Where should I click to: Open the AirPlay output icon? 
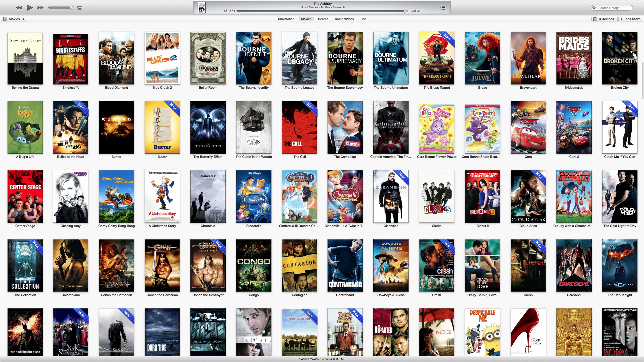pos(80,8)
